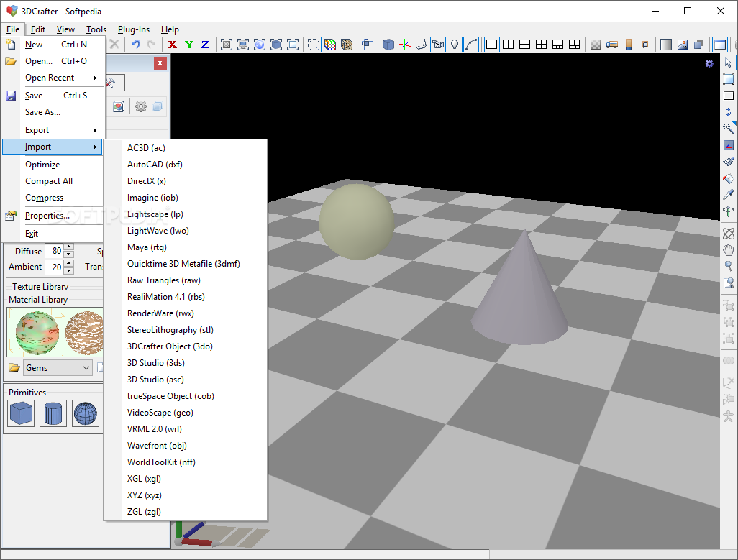The height and width of the screenshot is (560, 738).
Task: Click the gradient background toolbar icon
Action: pyautogui.click(x=665, y=44)
